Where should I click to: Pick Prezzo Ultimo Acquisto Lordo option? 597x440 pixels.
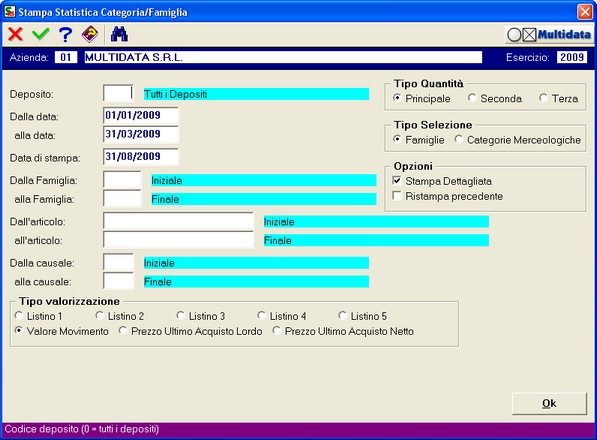tap(123, 331)
